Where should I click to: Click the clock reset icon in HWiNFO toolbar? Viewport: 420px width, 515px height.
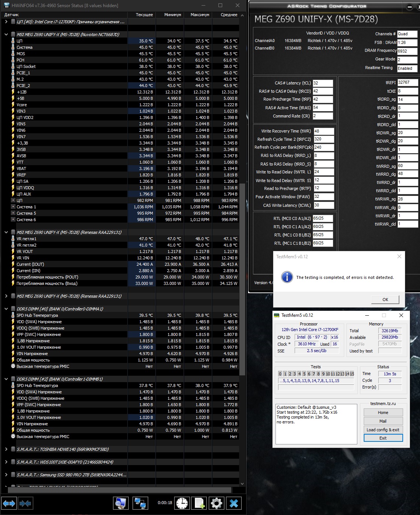182,503
